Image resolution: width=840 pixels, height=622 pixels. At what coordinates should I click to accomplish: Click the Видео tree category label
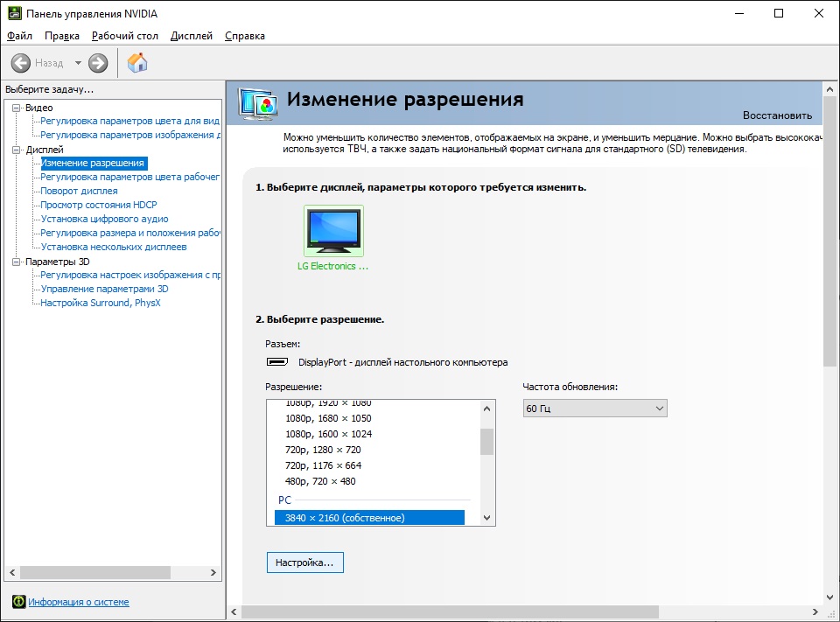pos(39,108)
